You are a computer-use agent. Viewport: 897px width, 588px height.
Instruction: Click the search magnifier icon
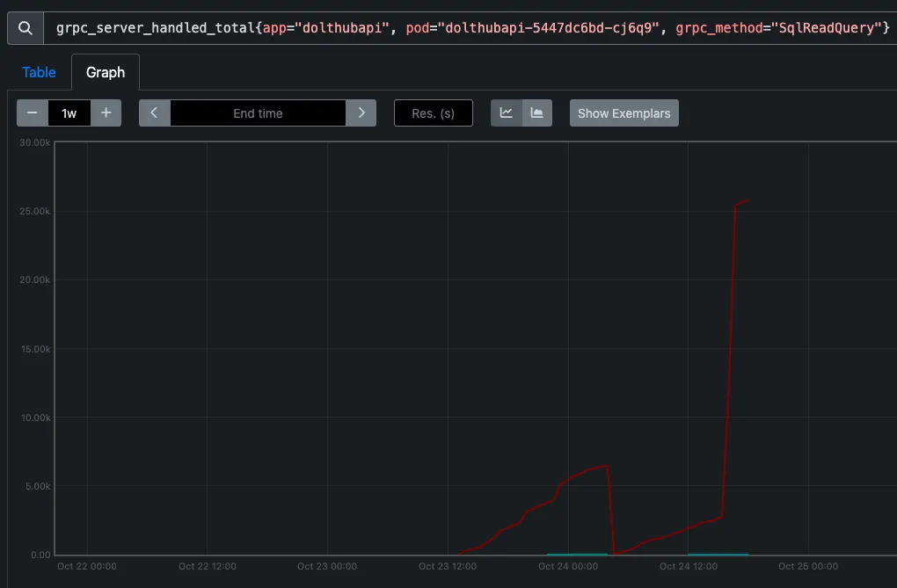(24, 26)
